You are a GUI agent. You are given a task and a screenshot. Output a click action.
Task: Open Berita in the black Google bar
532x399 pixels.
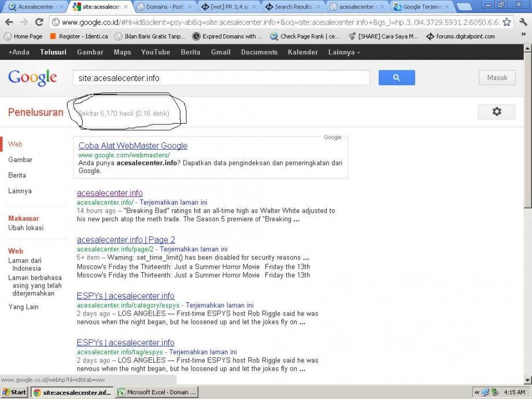(190, 52)
